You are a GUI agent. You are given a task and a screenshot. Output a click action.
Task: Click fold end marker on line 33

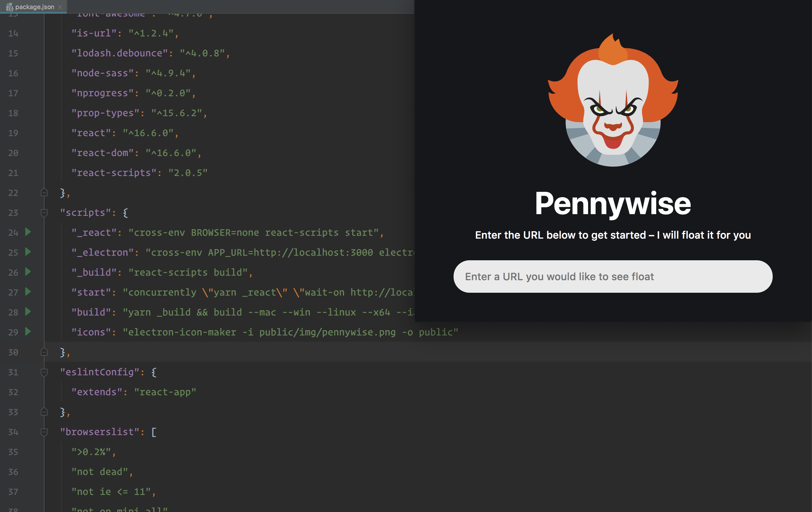(44, 411)
